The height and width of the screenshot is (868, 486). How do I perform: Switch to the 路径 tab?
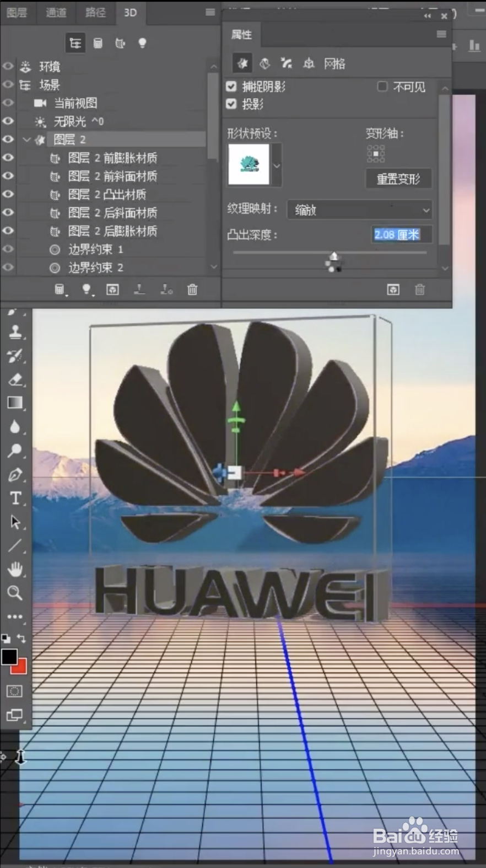95,13
